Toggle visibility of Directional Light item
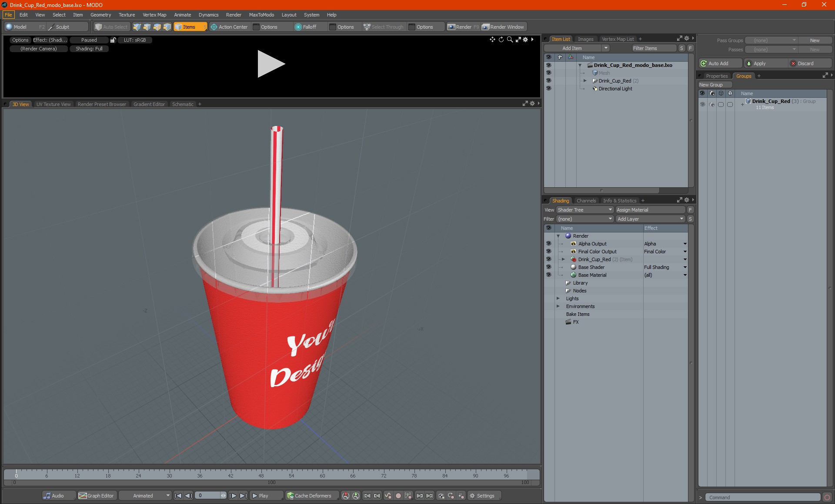 tap(548, 89)
